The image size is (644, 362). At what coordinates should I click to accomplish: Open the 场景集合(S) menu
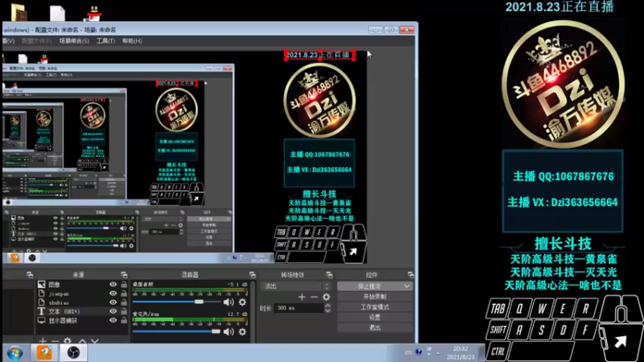pos(74,41)
